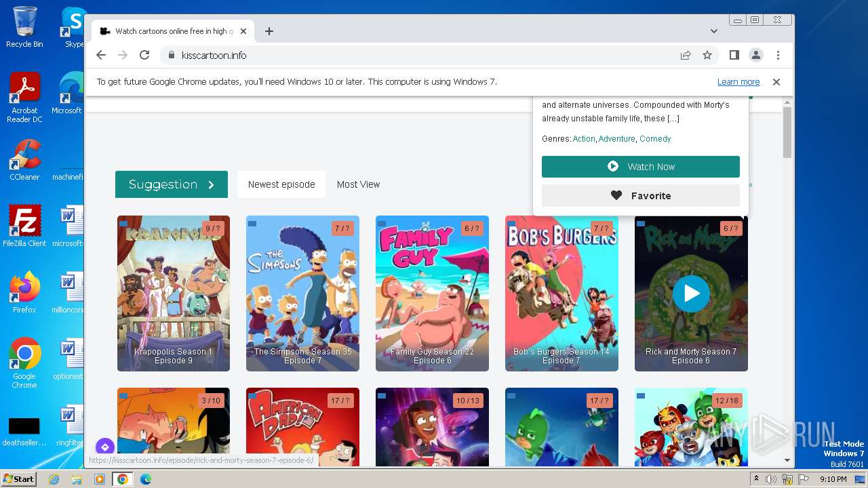Image resolution: width=868 pixels, height=488 pixels.
Task: Play Rick and Morty Season 7 Episode 6
Action: (x=691, y=293)
